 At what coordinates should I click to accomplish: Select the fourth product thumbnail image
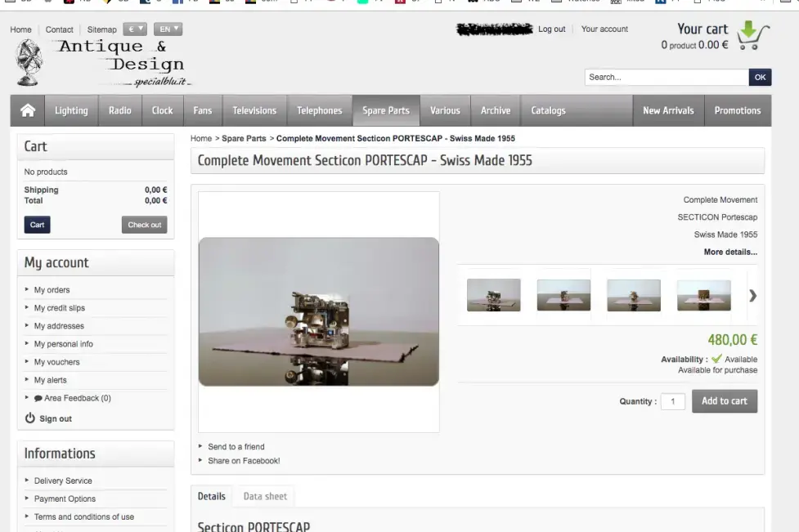click(703, 295)
